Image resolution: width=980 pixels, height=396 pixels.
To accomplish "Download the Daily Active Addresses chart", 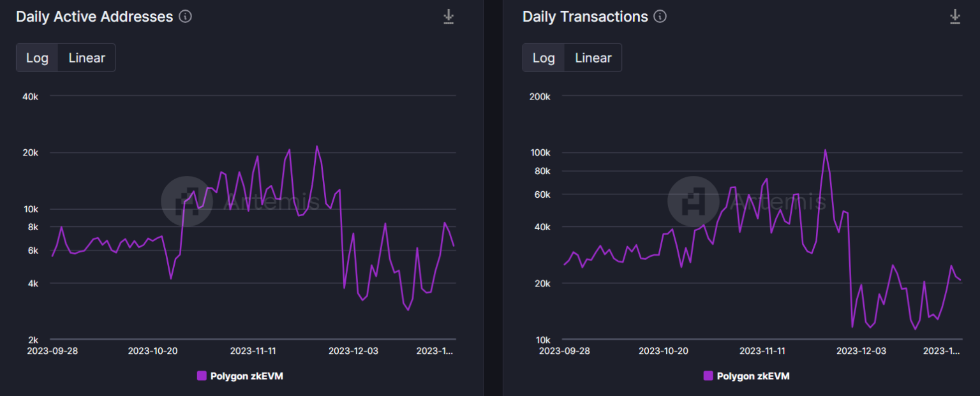I will pos(449,17).
